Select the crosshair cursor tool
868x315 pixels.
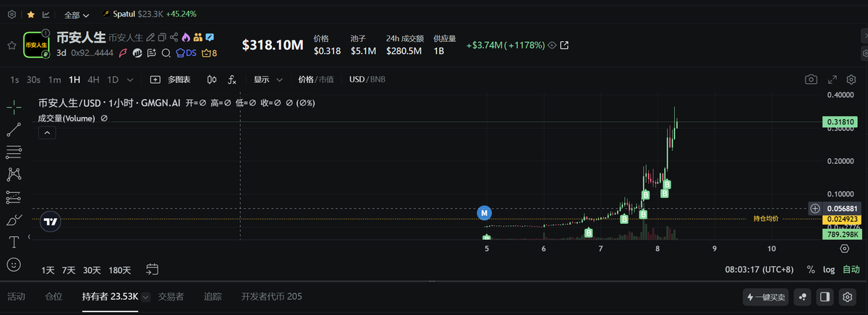(x=14, y=107)
